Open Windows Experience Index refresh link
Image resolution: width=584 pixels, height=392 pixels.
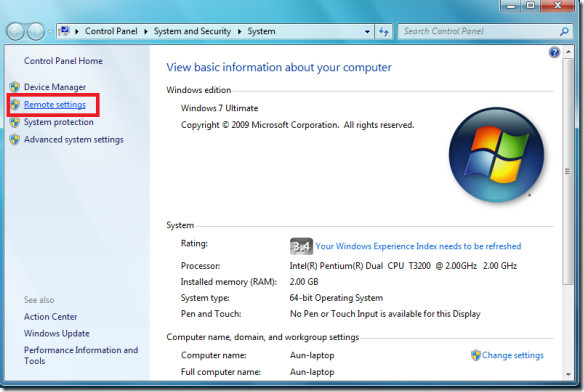click(418, 246)
